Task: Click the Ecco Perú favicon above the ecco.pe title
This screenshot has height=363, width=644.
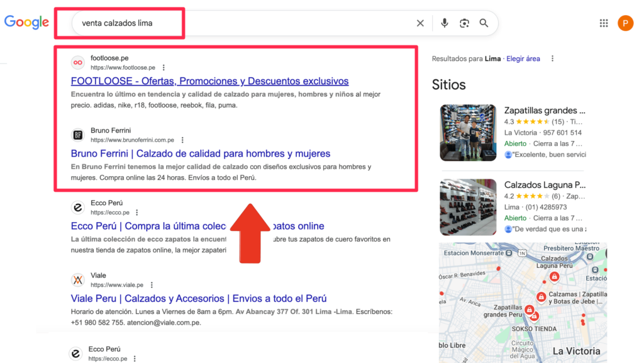Action: (77, 208)
